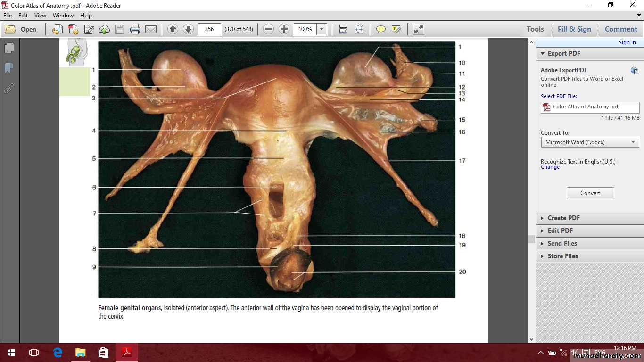Click the Send file by email icon
Image resolution: width=644 pixels, height=362 pixels.
click(151, 29)
